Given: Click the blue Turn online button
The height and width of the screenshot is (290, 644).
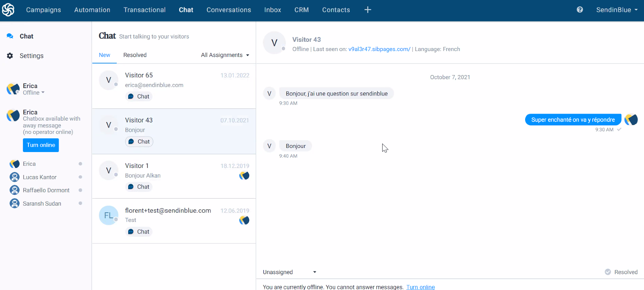Looking at the screenshot, I should pyautogui.click(x=41, y=145).
